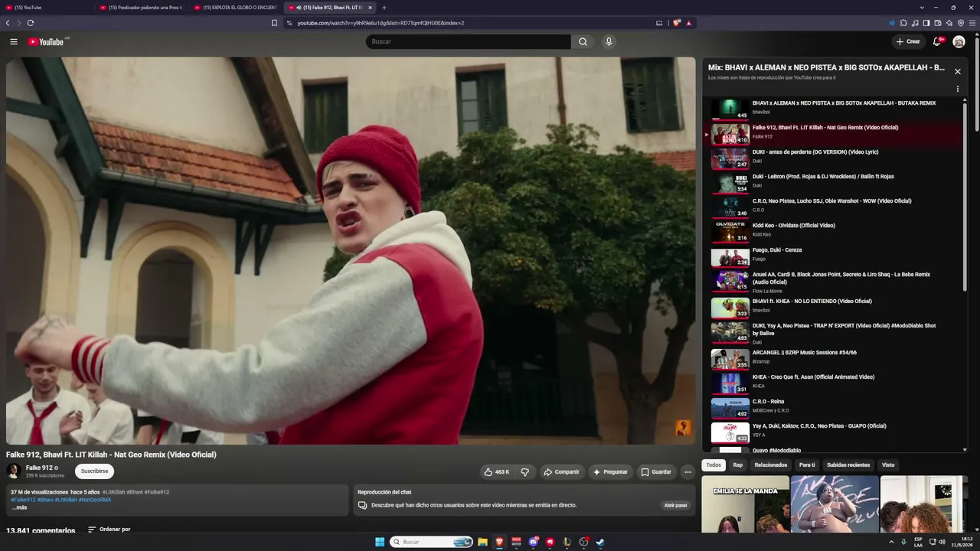
Task: Click the Preguntar button
Action: [x=610, y=472]
